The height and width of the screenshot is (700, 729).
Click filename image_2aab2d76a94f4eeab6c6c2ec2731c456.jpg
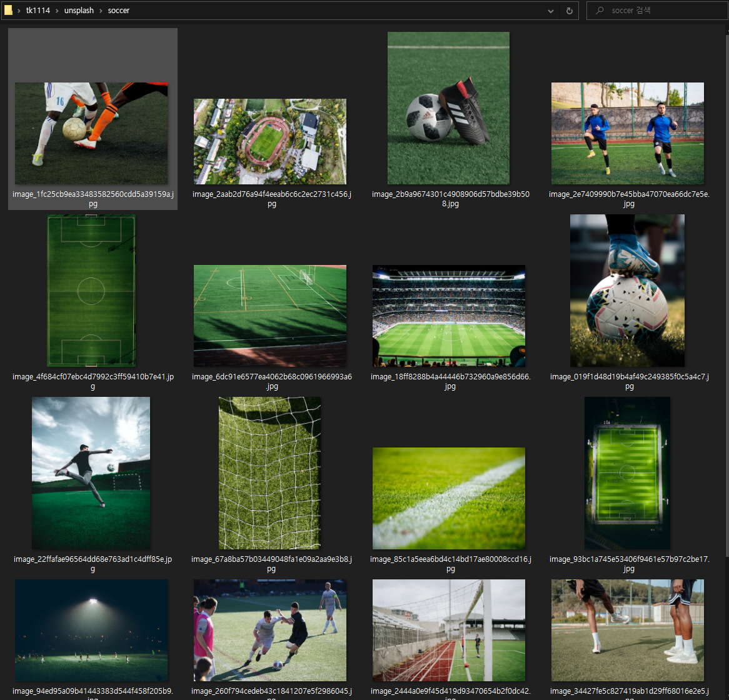(x=271, y=199)
